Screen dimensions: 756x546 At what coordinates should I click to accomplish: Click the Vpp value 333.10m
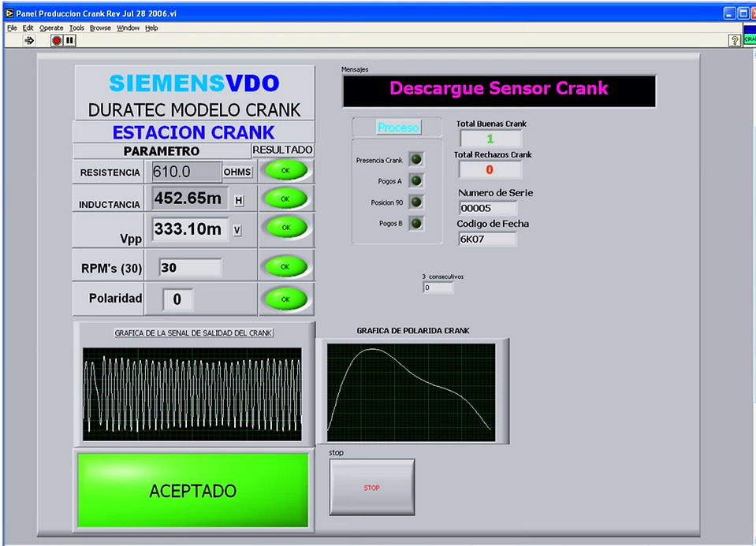[189, 229]
